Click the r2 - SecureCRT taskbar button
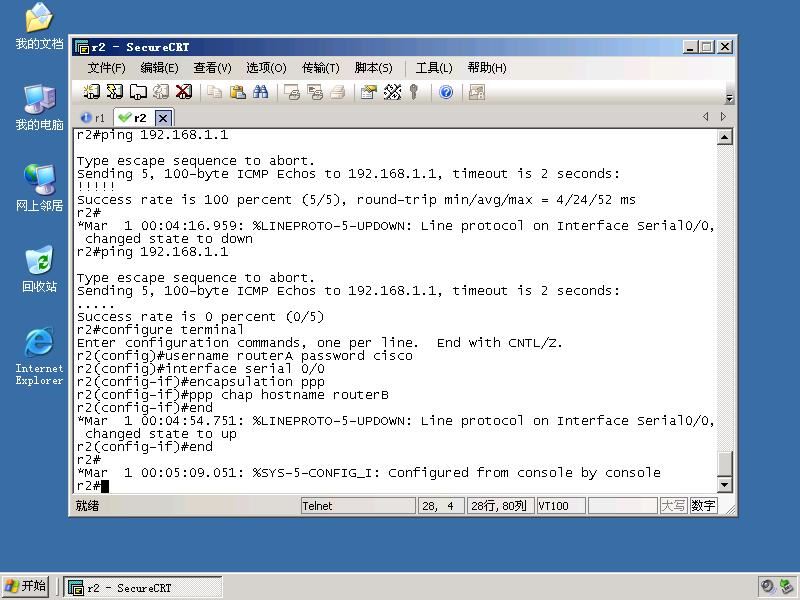Image resolution: width=800 pixels, height=600 pixels. (143, 587)
